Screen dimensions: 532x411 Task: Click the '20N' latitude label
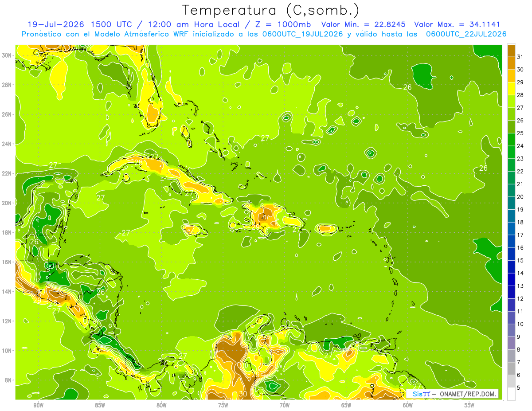pos(7,203)
